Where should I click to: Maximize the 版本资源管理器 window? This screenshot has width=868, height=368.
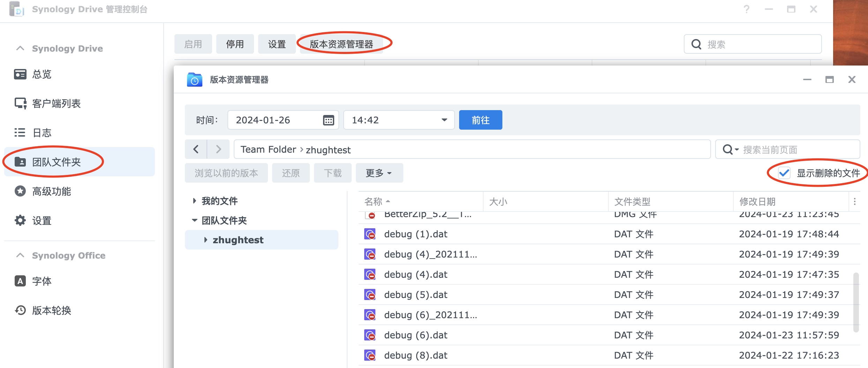829,80
